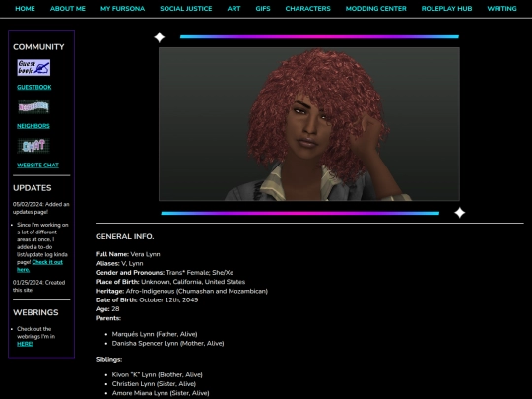The image size is (532, 399).
Task: Open the Characters page
Action: click(307, 9)
